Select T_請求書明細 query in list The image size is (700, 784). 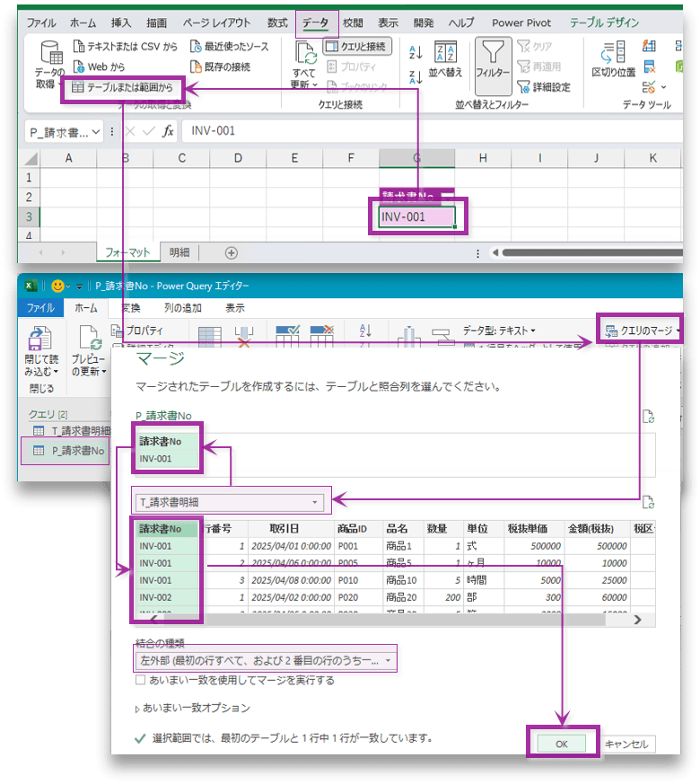71,430
